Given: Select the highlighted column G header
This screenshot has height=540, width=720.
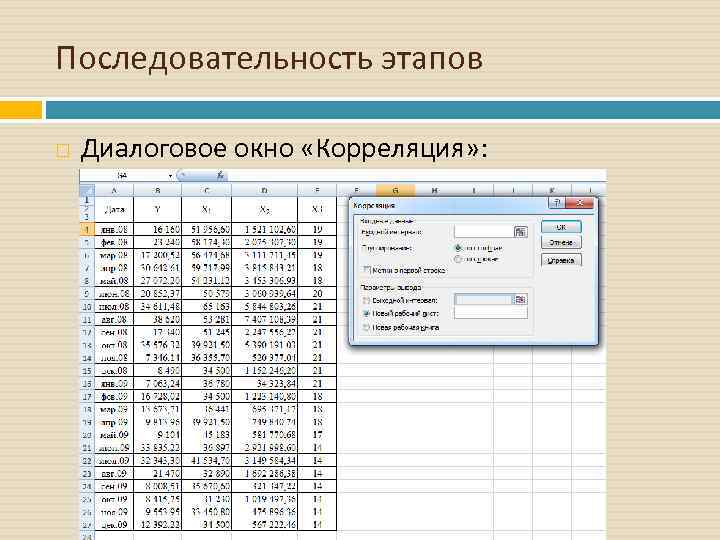Looking at the screenshot, I should click(x=395, y=190).
